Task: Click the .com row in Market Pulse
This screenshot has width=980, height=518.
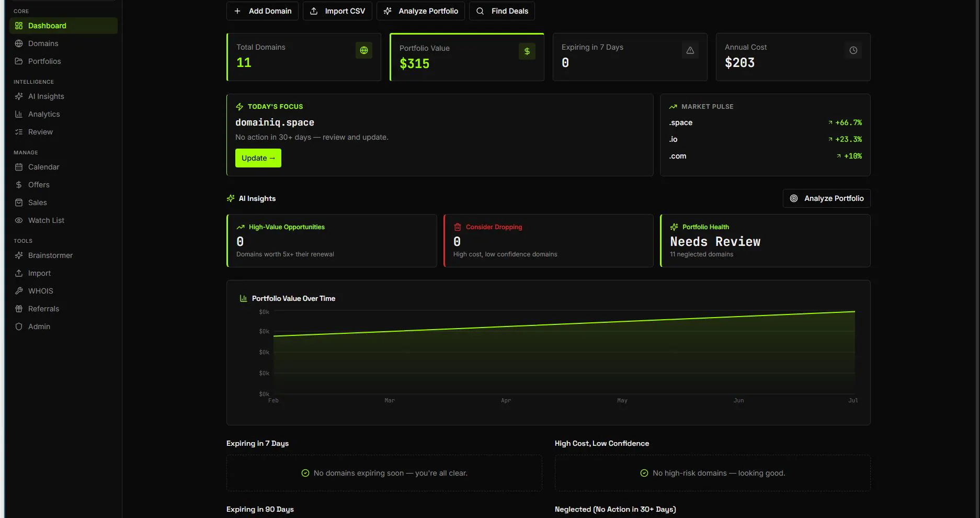Action: point(766,156)
